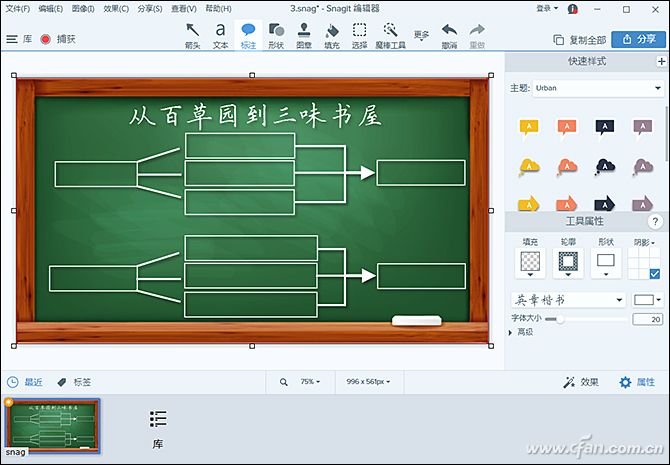Choose the yellow cloud callout style

click(x=529, y=167)
